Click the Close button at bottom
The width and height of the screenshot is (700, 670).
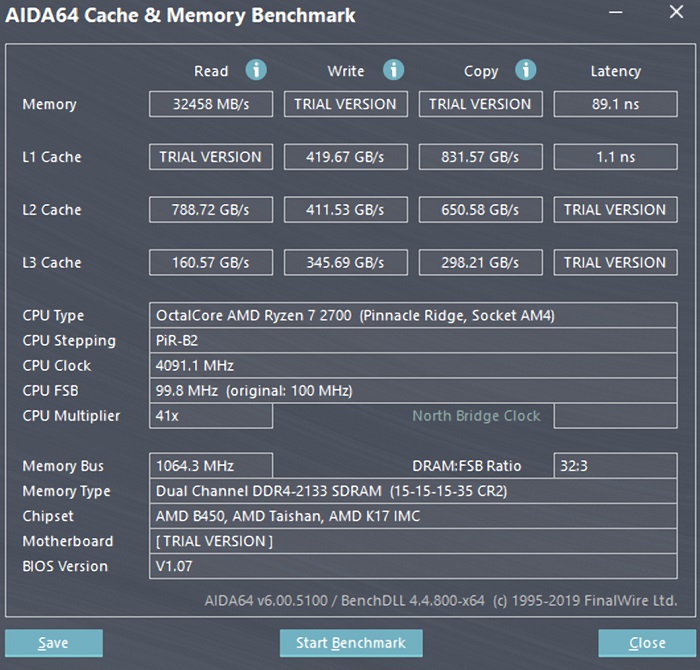click(x=647, y=643)
